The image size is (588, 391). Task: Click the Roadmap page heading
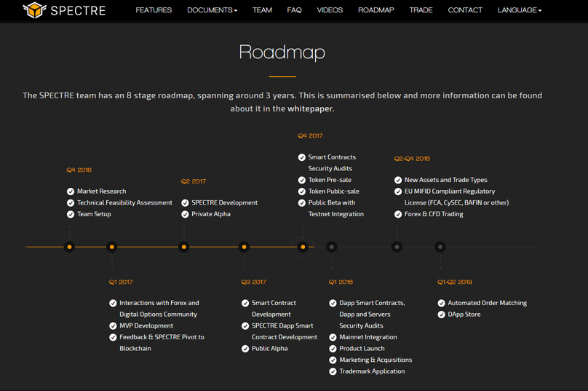click(282, 52)
